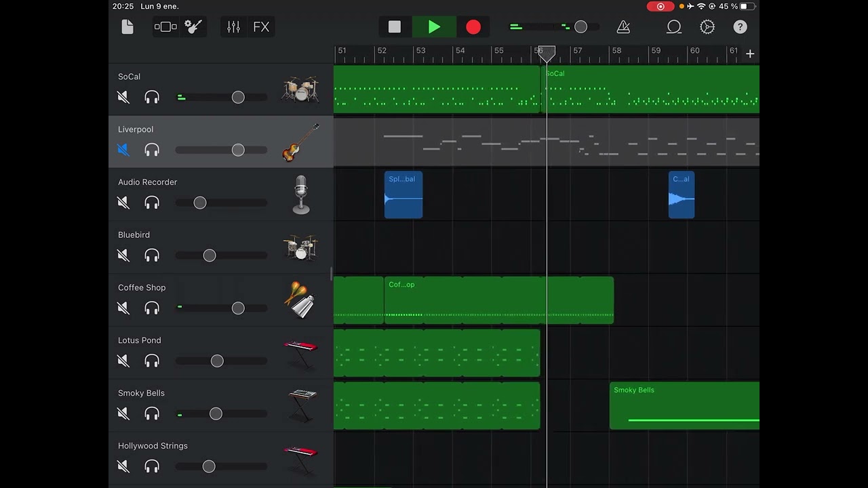Screen dimensions: 868x488
Task: Unmute the Liverpool track
Action: (123, 150)
